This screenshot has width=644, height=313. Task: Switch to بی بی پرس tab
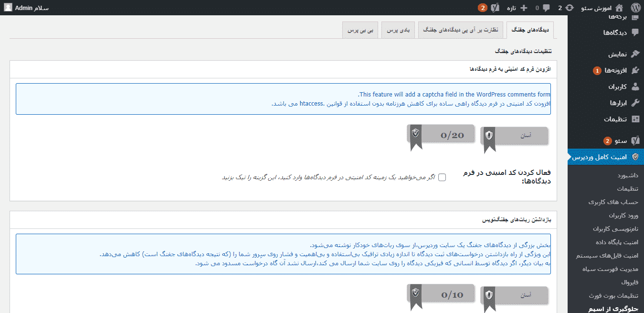pos(360,30)
